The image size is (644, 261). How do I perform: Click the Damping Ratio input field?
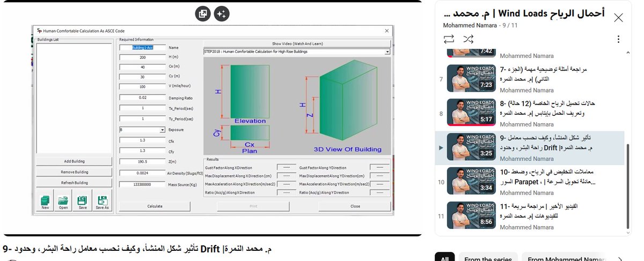click(x=142, y=98)
